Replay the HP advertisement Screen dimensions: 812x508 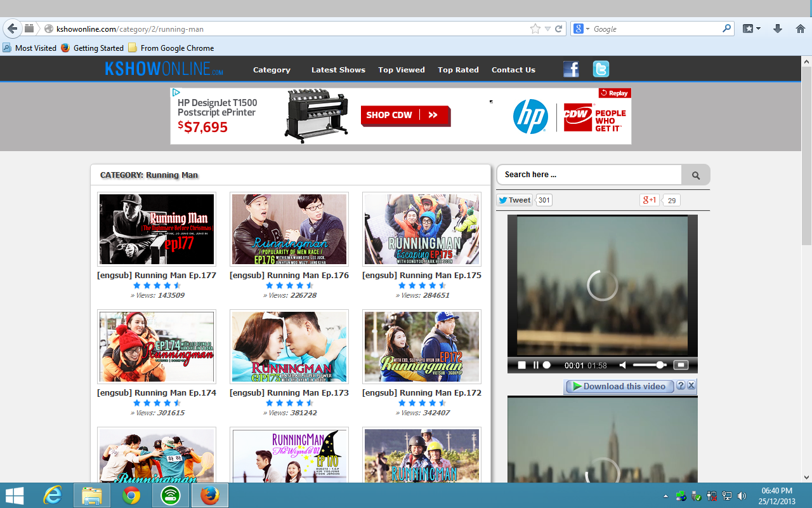pos(615,93)
